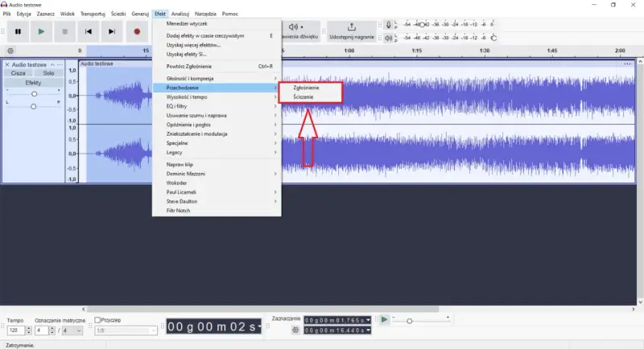Open the track Efekty panel
The width and height of the screenshot is (644, 349).
33,83
